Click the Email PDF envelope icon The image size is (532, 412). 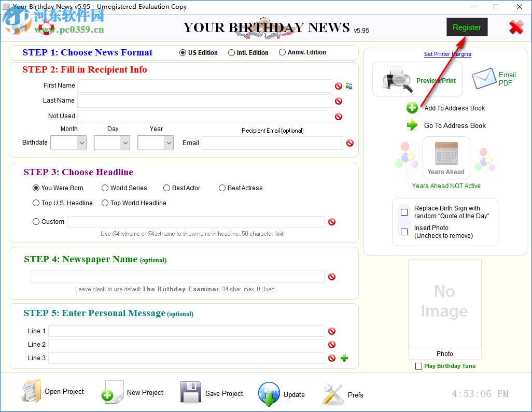[x=484, y=78]
